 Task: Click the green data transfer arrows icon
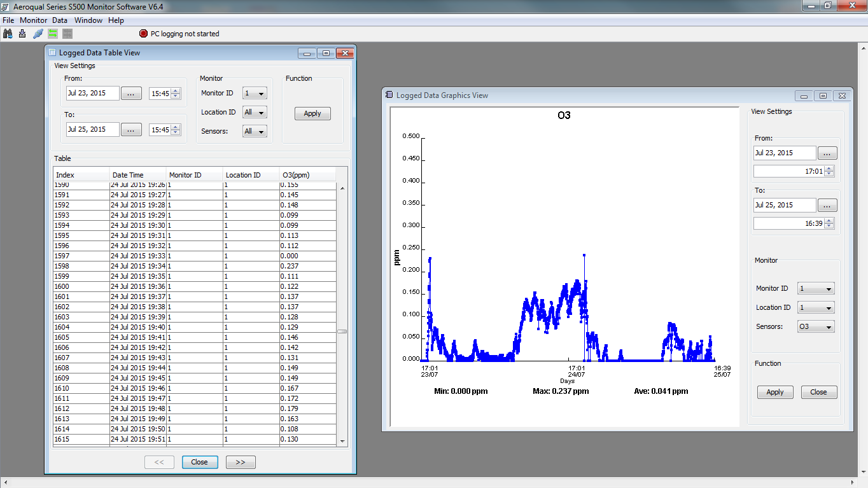pyautogui.click(x=53, y=34)
